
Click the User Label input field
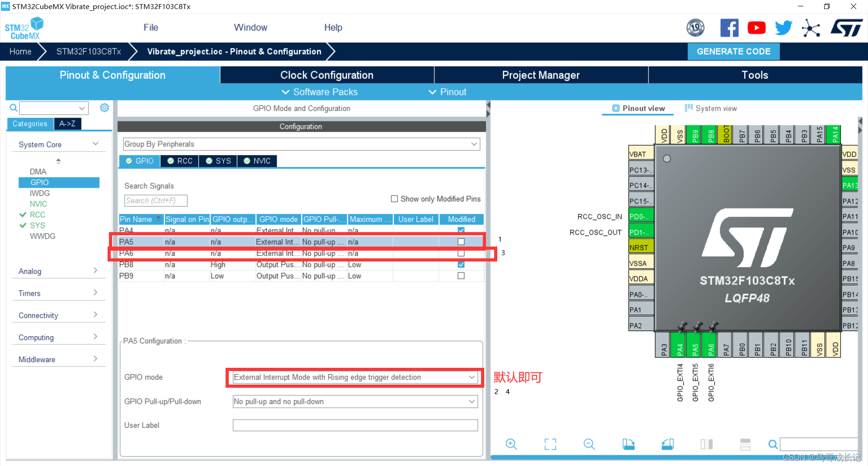pyautogui.click(x=355, y=425)
